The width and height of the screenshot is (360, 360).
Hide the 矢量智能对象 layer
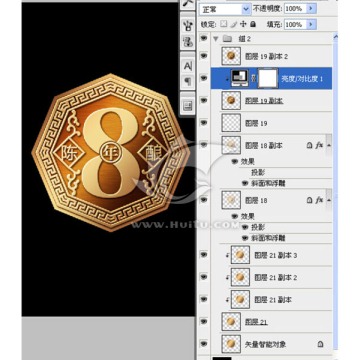pos(203,343)
